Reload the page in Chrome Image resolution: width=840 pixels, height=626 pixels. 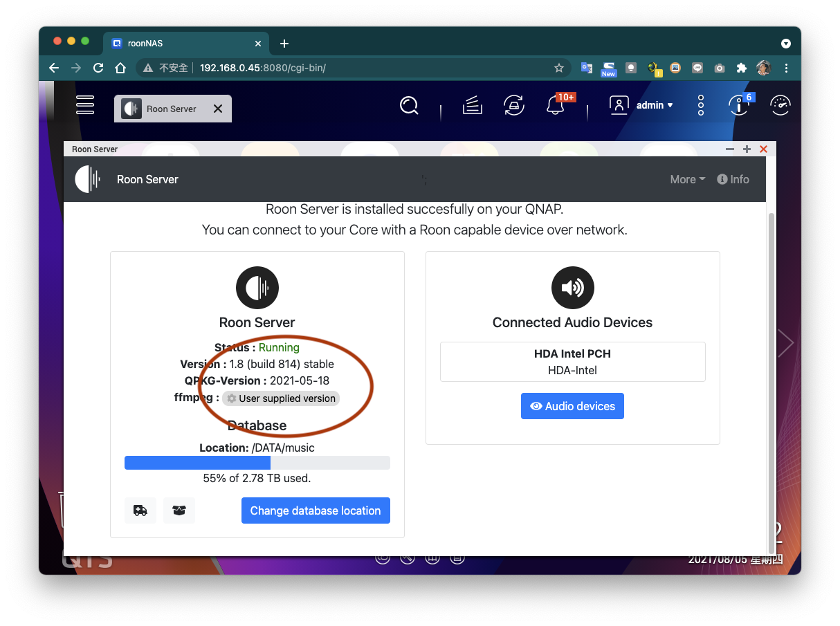coord(98,68)
